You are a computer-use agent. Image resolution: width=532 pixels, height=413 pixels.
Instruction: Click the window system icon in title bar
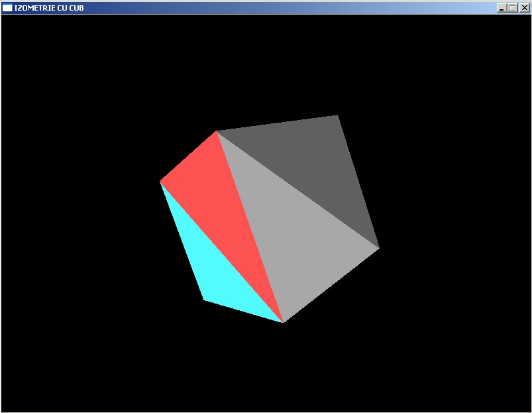point(7,8)
